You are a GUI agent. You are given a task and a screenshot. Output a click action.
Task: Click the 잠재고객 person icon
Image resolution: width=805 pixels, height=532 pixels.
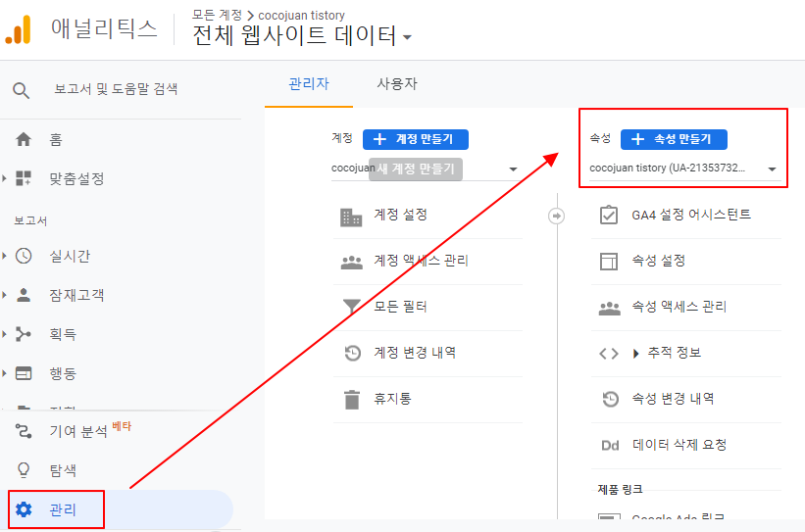point(24,295)
